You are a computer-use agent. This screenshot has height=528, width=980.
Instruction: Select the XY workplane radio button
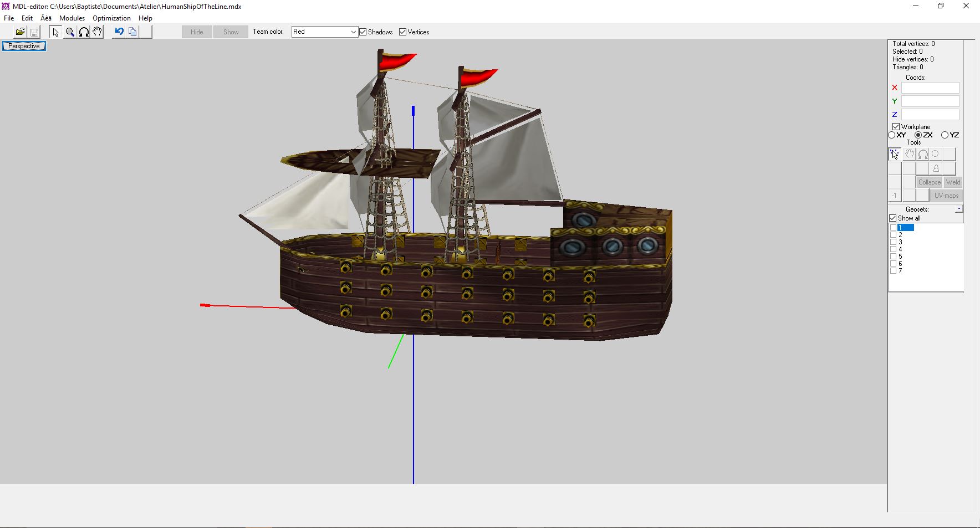click(892, 135)
